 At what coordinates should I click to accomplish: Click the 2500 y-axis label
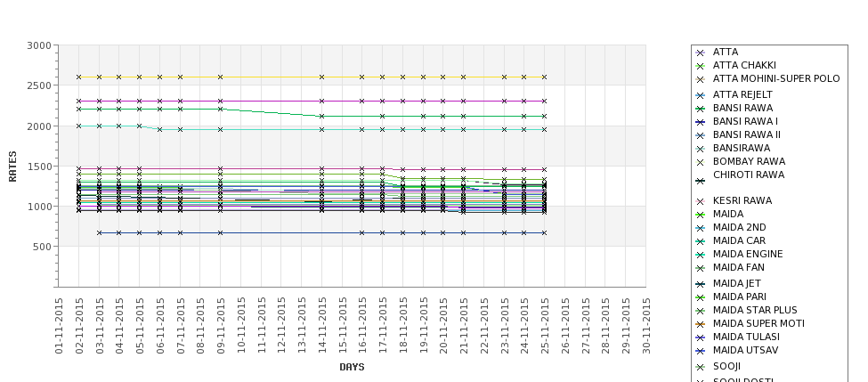[39, 85]
